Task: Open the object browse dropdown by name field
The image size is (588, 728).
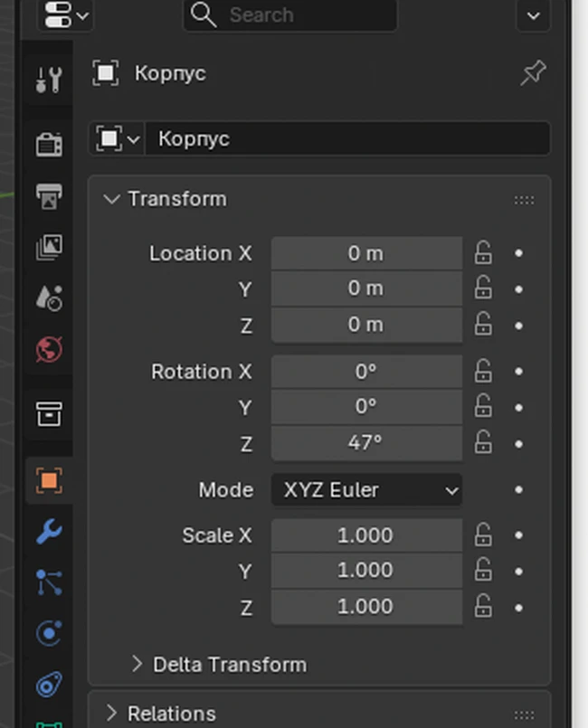Action: (x=117, y=138)
